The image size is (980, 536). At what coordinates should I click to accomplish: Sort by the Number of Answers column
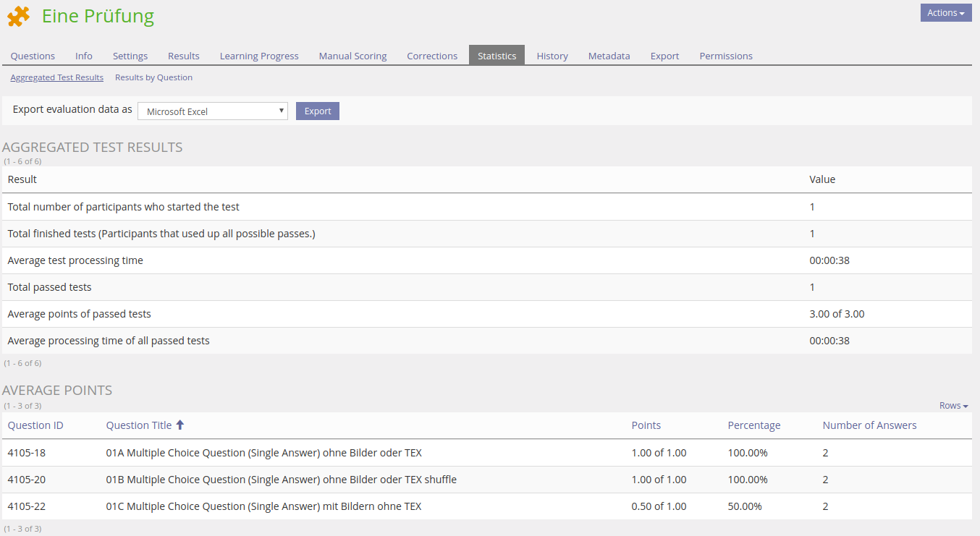click(869, 425)
